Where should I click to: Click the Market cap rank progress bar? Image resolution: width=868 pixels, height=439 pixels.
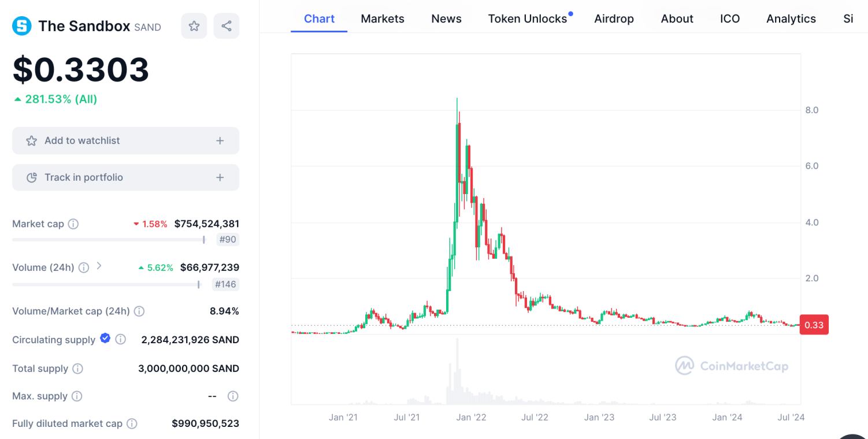(x=109, y=240)
